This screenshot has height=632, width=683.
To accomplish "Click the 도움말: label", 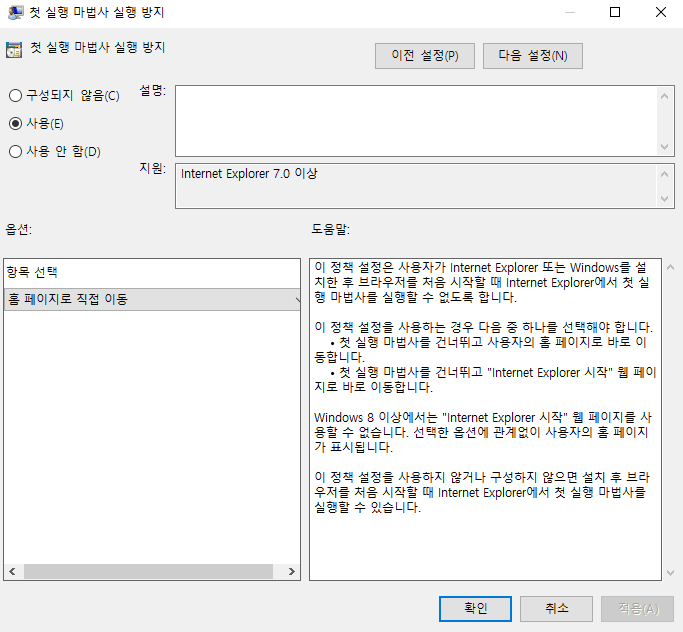I will 331,229.
